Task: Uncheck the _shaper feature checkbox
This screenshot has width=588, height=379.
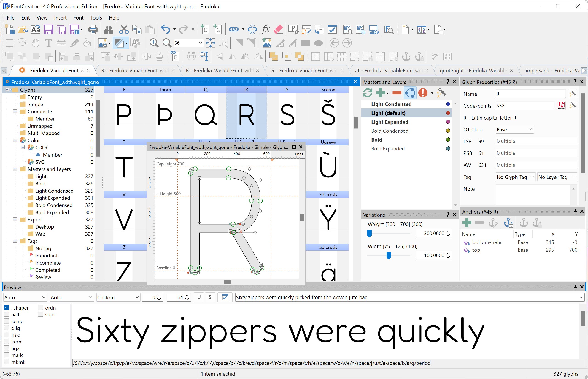Action: [6, 307]
